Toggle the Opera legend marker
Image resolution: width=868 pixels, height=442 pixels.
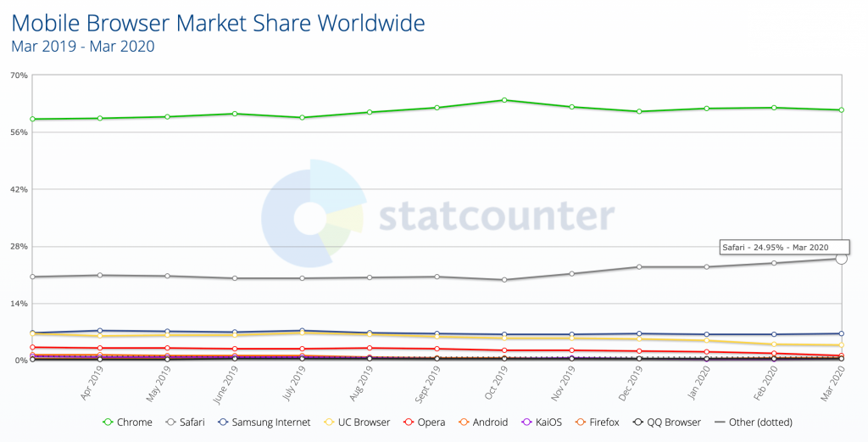point(409,422)
